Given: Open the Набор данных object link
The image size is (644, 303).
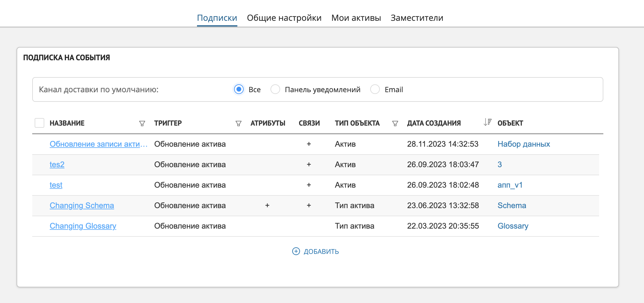Looking at the screenshot, I should (524, 144).
